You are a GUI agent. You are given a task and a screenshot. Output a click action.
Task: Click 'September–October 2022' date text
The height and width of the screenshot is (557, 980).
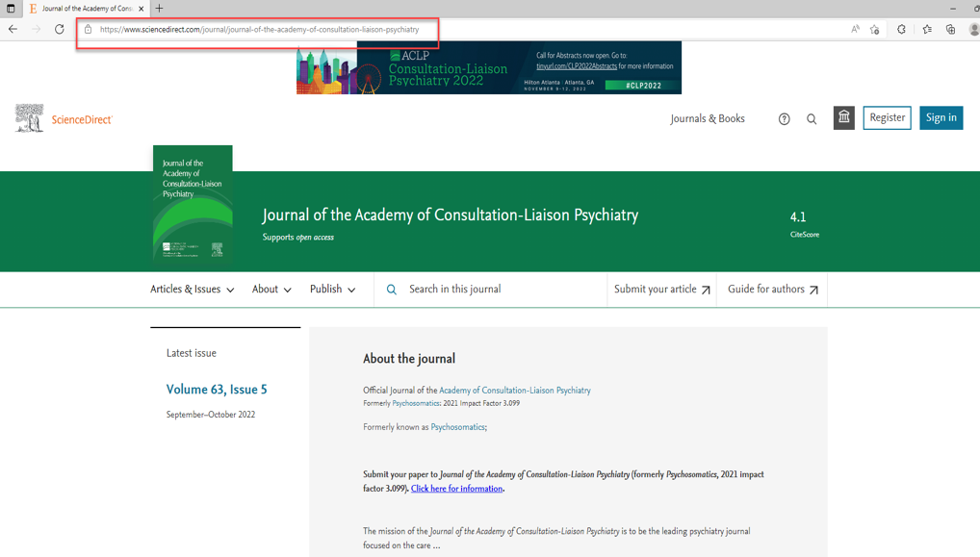click(211, 415)
